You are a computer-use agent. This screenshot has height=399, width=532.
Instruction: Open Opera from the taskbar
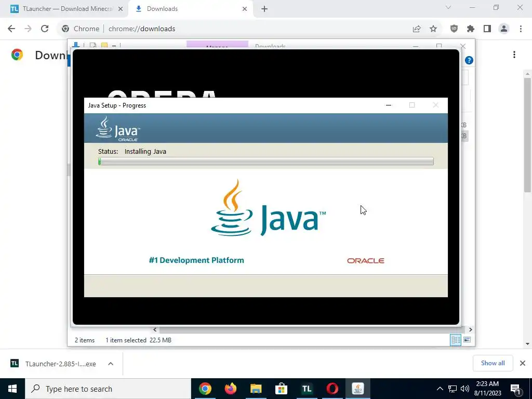(332, 389)
